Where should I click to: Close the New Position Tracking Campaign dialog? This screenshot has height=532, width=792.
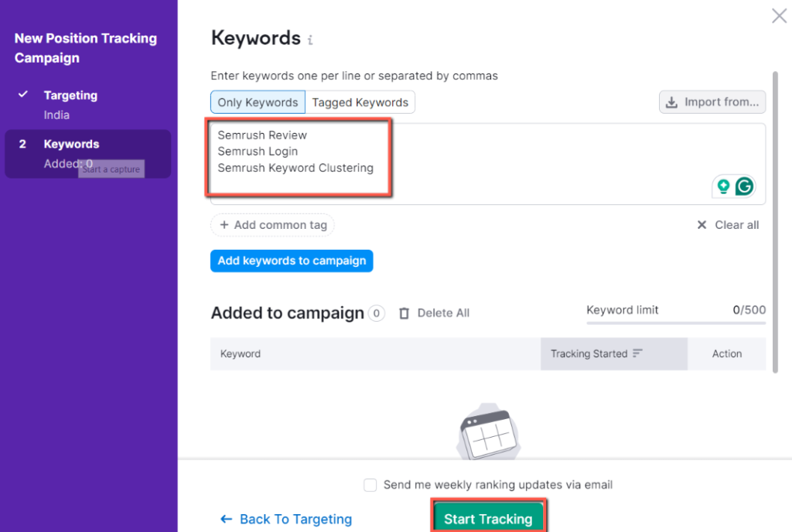(x=778, y=15)
